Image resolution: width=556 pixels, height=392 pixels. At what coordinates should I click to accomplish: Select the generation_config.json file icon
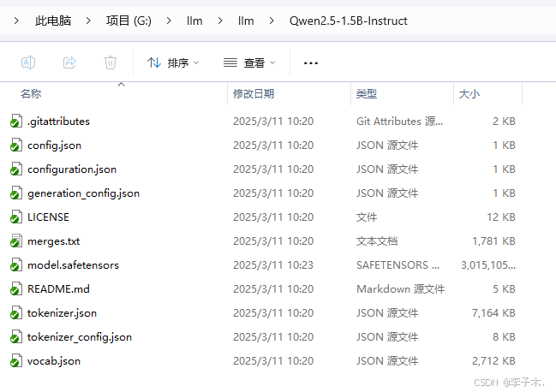pos(16,193)
